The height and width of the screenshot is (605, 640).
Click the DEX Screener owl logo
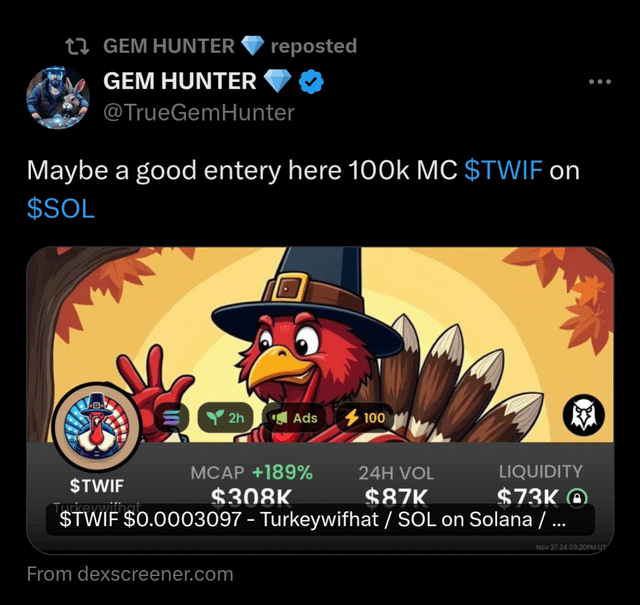click(x=584, y=414)
